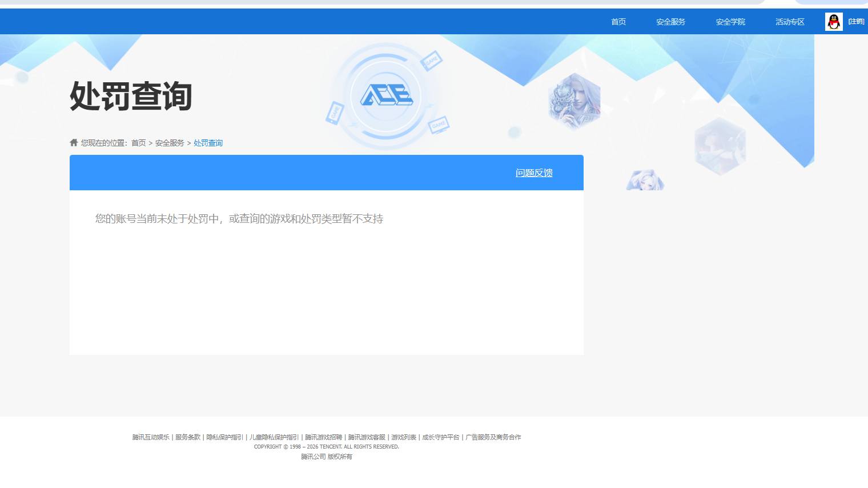This screenshot has width=868, height=488.
Task: Click 注销 to log out
Action: (x=856, y=21)
